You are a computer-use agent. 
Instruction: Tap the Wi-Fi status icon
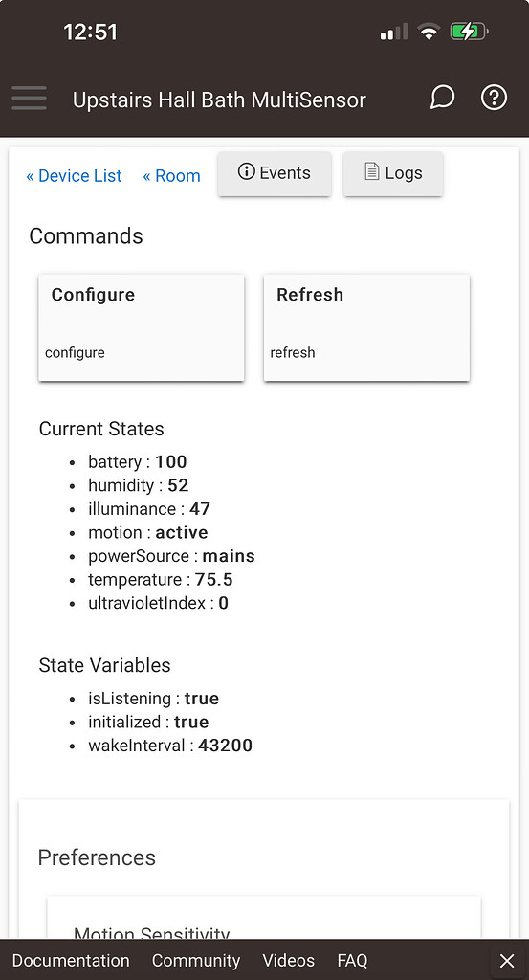point(429,32)
